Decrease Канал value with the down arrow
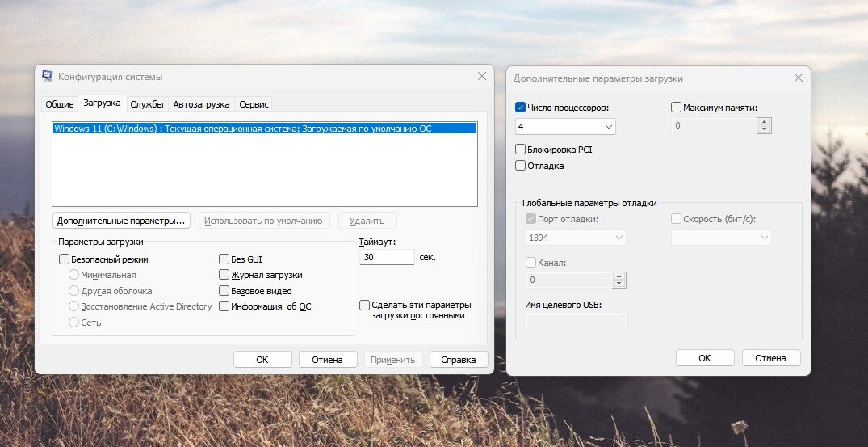 [619, 285]
